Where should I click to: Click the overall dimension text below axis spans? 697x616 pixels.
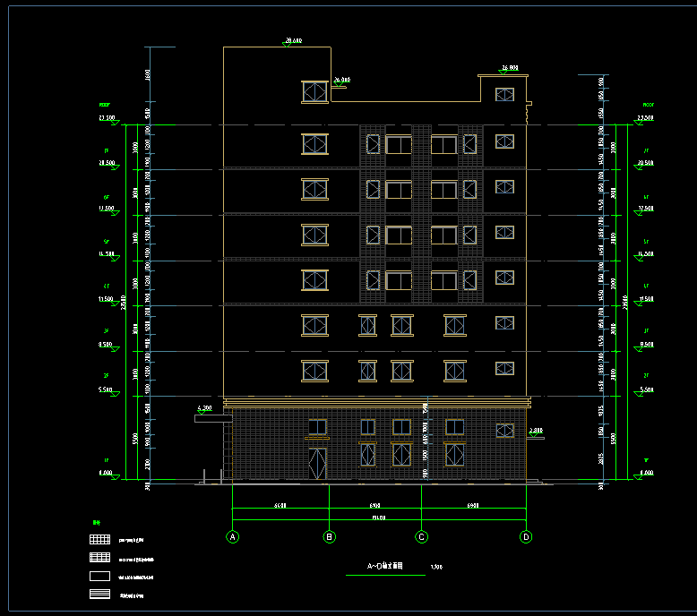pyautogui.click(x=378, y=517)
